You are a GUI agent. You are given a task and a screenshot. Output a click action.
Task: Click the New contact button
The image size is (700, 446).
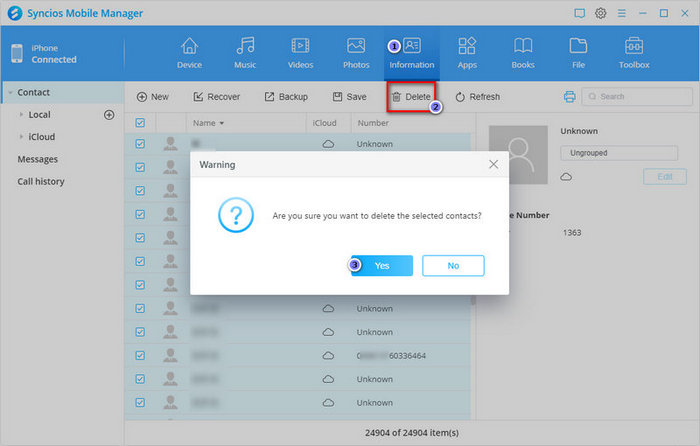153,97
